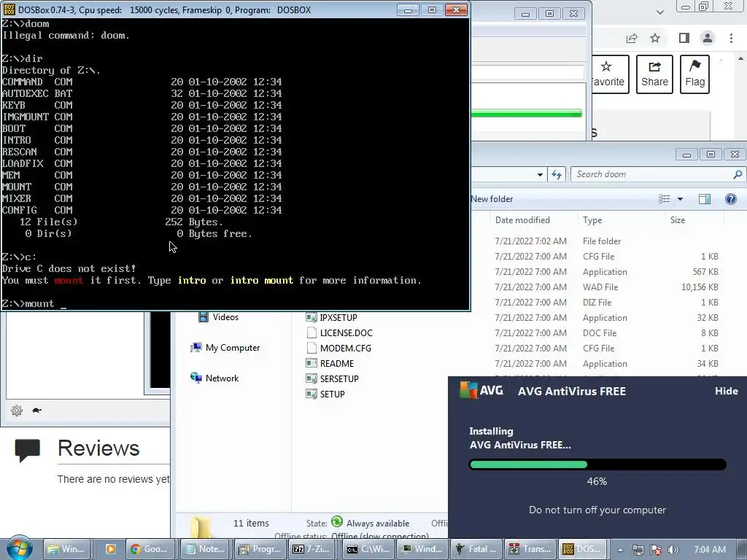Switch to the Google Chrome taskbar button
Viewport: 747px width, 560px height.
click(150, 549)
